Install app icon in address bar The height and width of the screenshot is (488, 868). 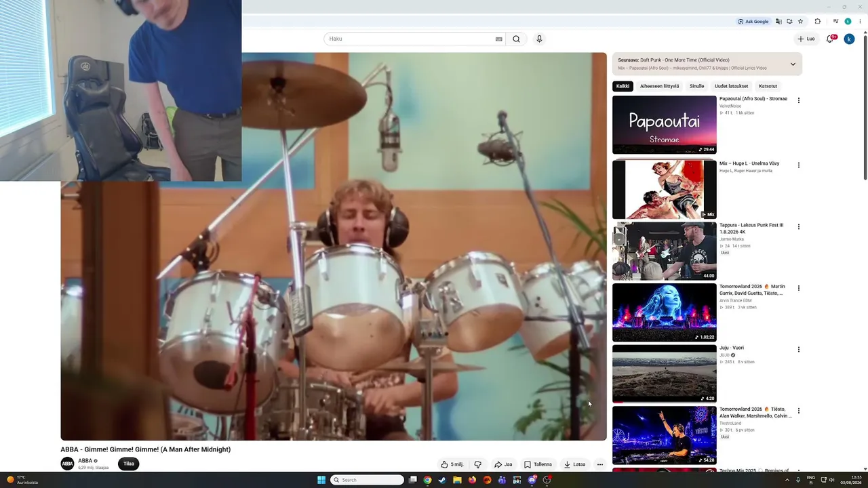(x=789, y=21)
